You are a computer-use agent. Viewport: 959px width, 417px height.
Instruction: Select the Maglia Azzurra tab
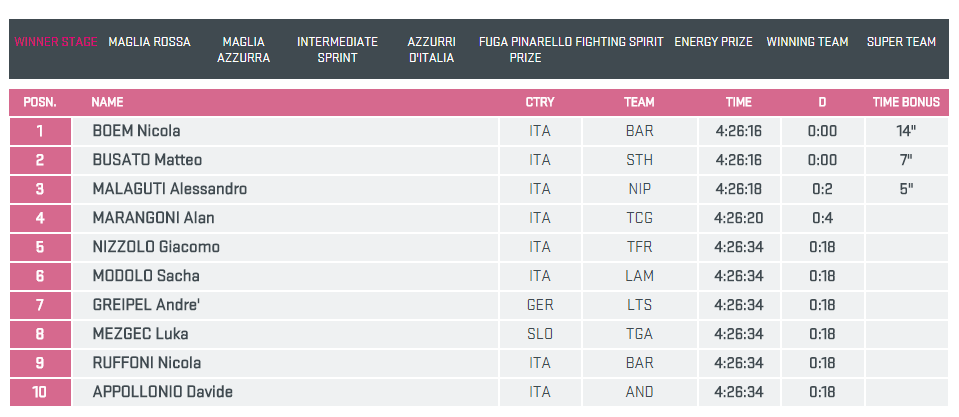pos(243,50)
